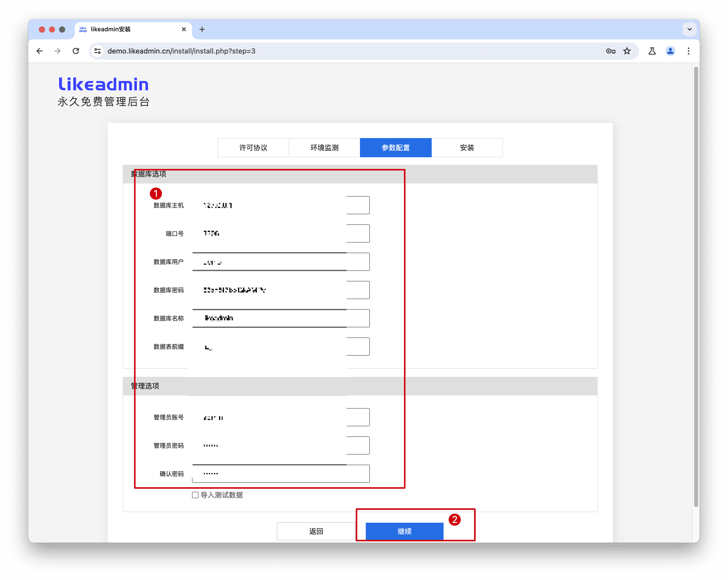Open the saved passwords key icon

(x=610, y=51)
